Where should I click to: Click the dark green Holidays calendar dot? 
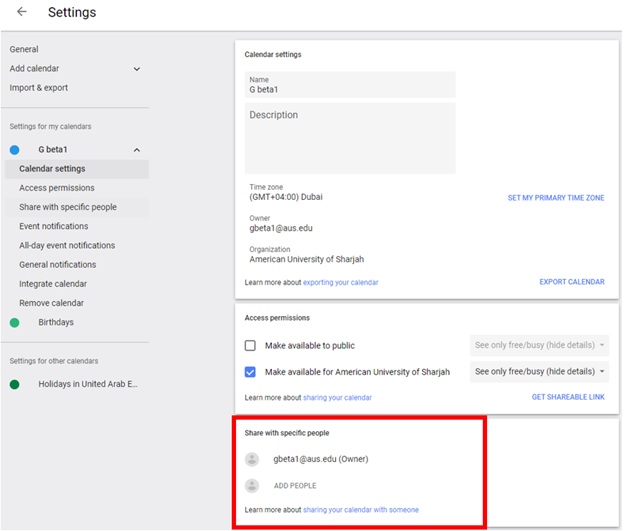click(14, 385)
